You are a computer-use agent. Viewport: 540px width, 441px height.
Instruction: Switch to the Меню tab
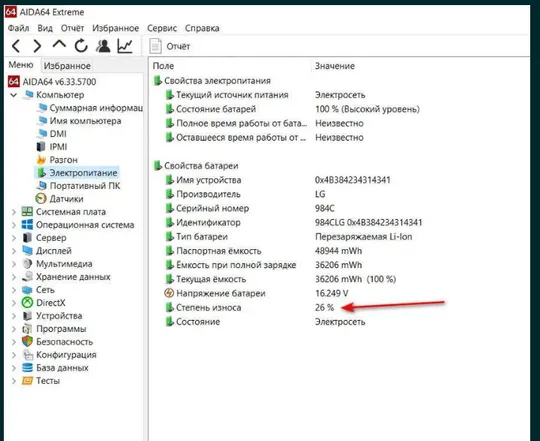(x=21, y=65)
